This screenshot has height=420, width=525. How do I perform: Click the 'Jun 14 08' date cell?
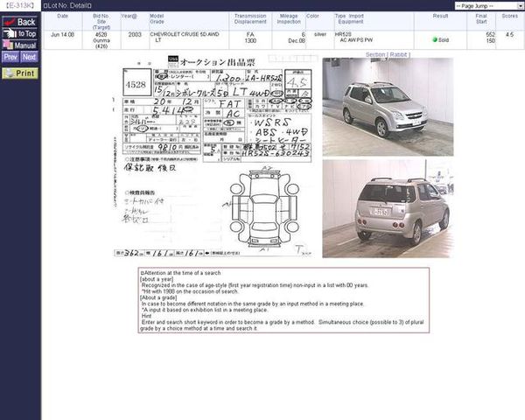63,34
